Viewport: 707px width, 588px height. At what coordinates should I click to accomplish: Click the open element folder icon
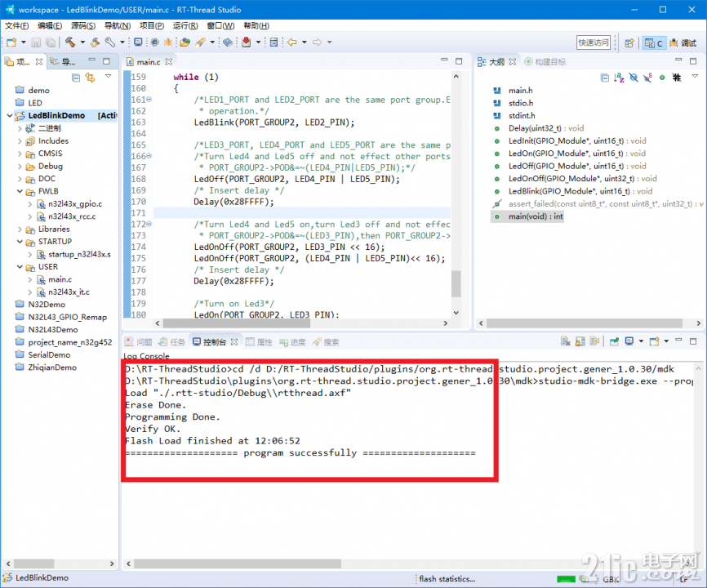pyautogui.click(x=185, y=42)
